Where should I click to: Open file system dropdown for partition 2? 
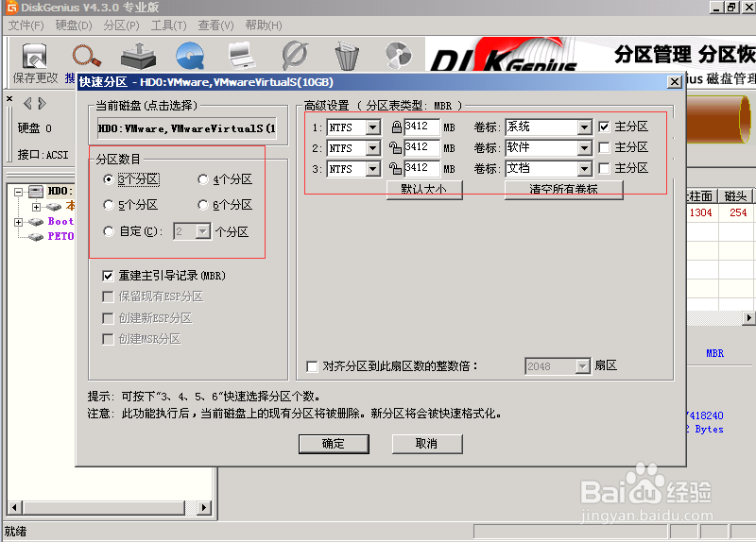[372, 148]
